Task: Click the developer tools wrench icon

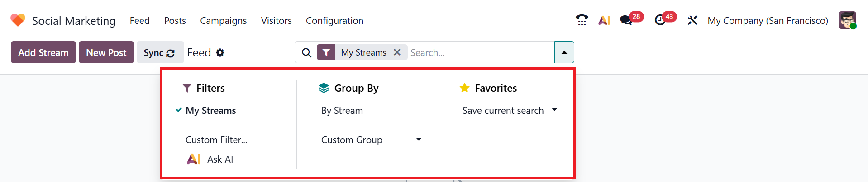Action: tap(692, 20)
